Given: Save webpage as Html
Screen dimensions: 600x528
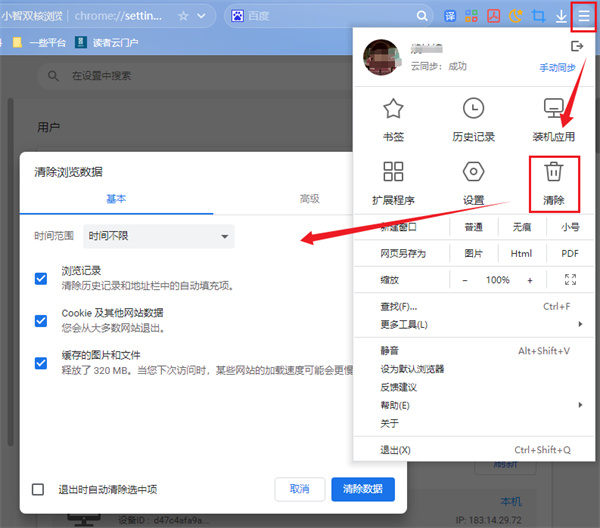Looking at the screenshot, I should pos(522,253).
